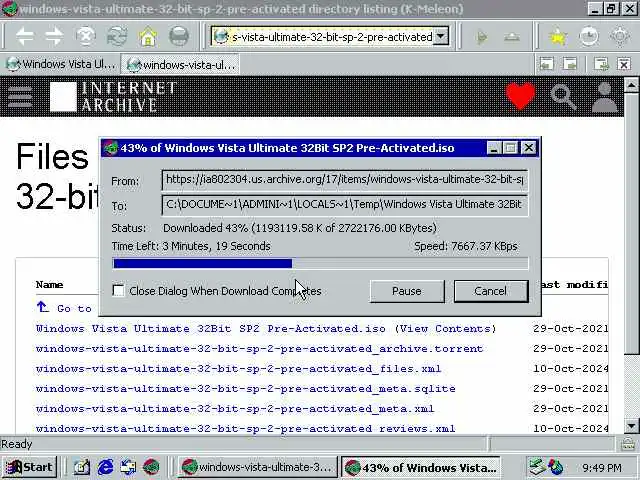Open the '_archive.torrent' file link
Screen dimensions: 640x480
pyautogui.click(x=260, y=349)
